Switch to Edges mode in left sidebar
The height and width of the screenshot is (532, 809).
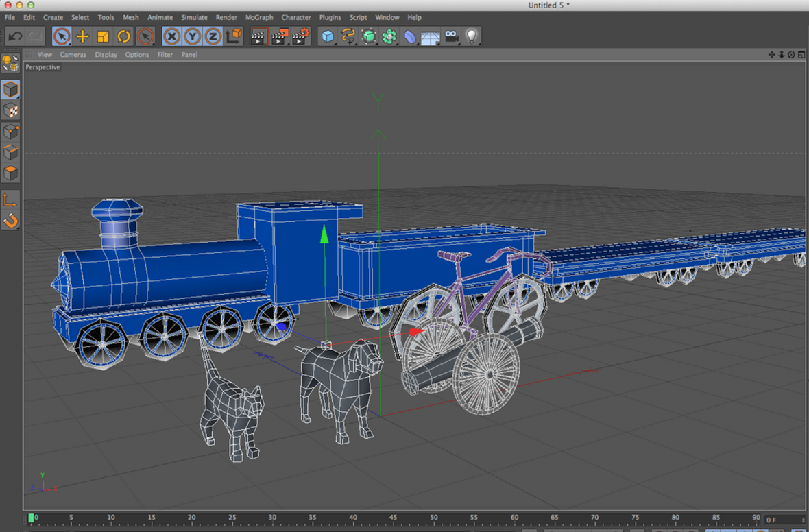10,152
